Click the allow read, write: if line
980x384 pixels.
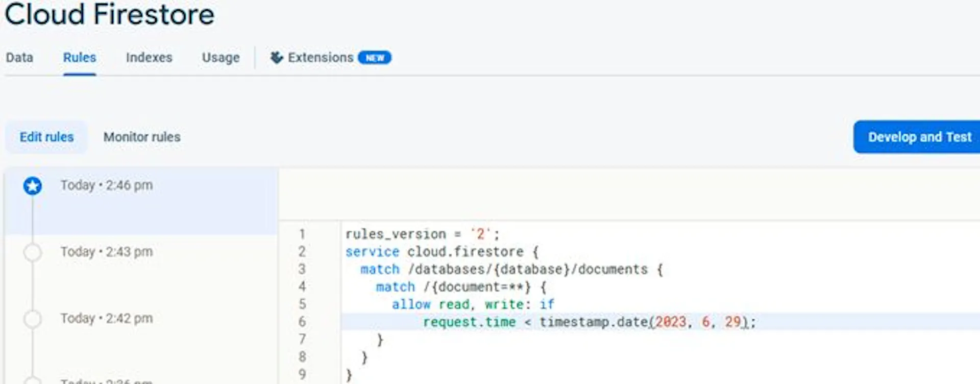[473, 304]
